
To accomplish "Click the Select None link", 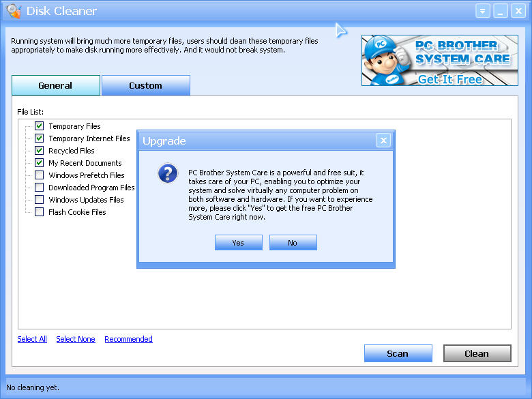I will [76, 339].
